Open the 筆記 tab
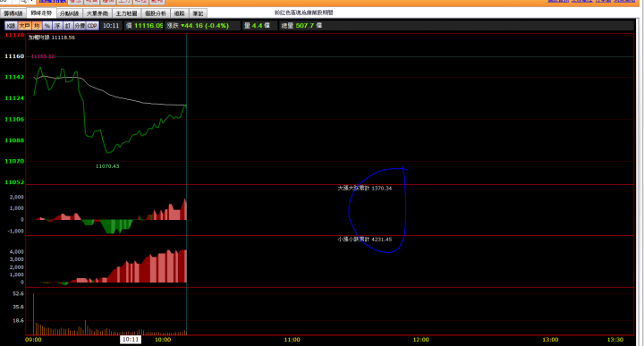This screenshot has width=644, height=346. pyautogui.click(x=198, y=13)
